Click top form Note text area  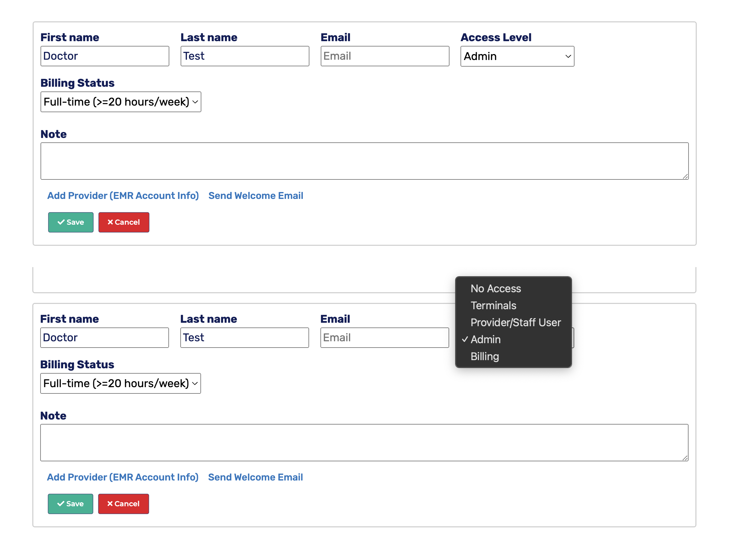tap(364, 161)
